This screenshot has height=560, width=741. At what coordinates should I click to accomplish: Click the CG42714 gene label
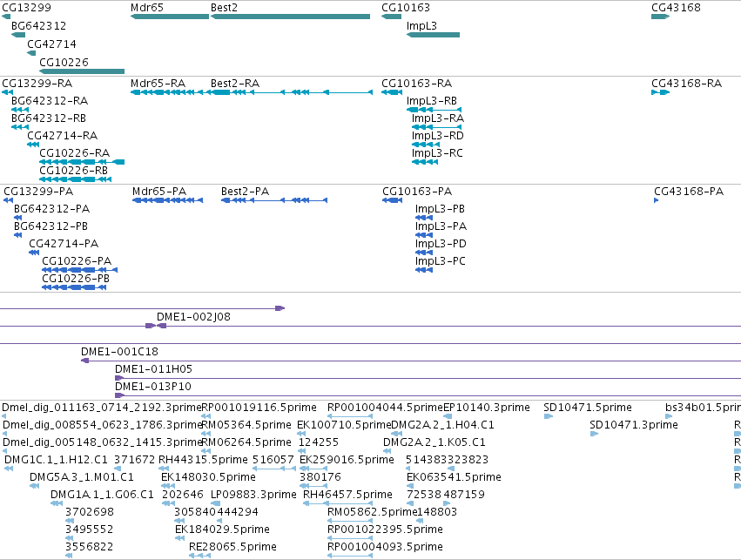coord(51,44)
